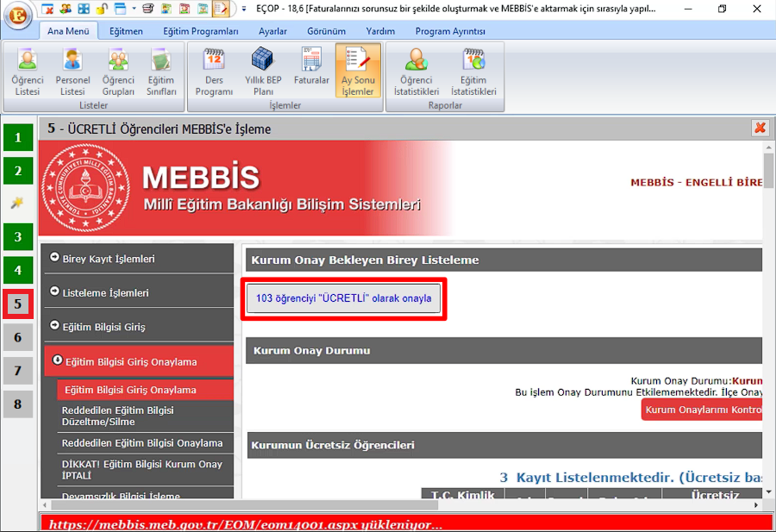Click the Kurum Onaylarını Kontrol button

702,410
